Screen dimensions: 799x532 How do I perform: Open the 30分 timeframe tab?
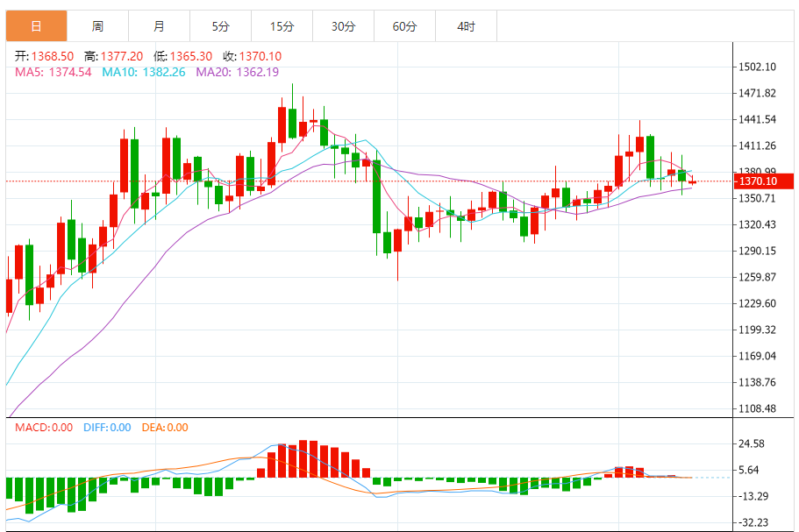[x=344, y=26]
